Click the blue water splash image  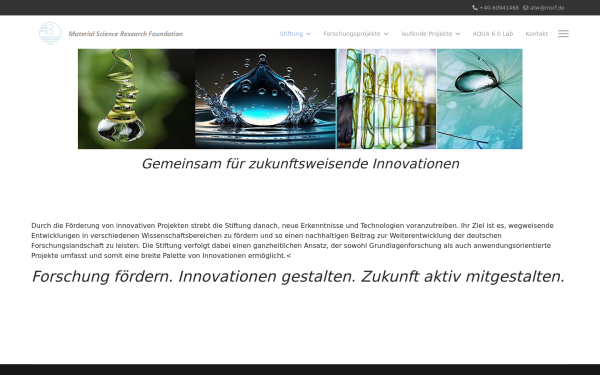(x=265, y=99)
